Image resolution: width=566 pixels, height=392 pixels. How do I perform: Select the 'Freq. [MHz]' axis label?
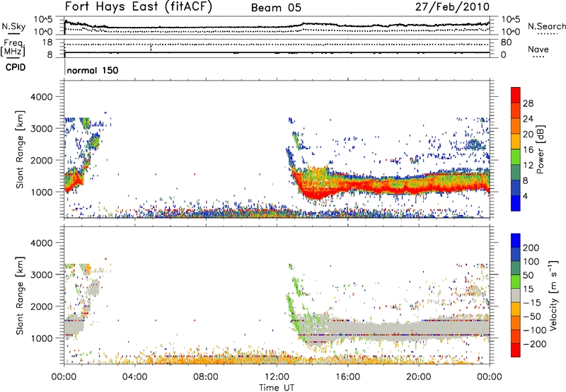click(x=13, y=48)
